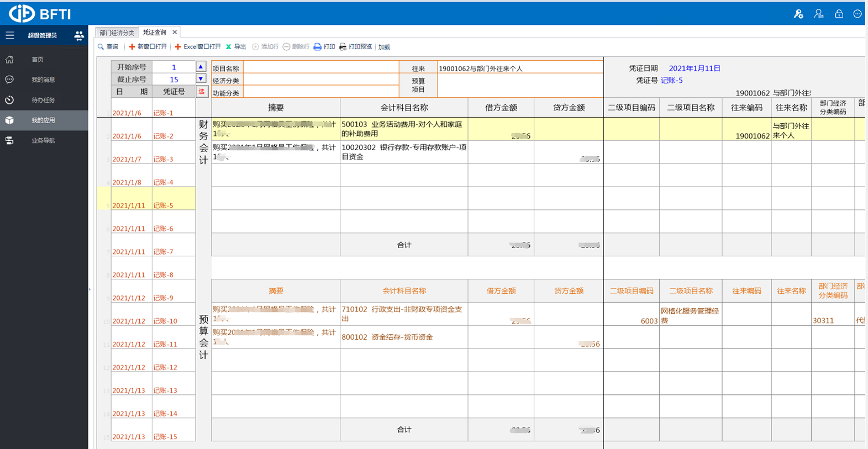Click the 凭证日期 value 2021年1月11日

pyautogui.click(x=695, y=68)
